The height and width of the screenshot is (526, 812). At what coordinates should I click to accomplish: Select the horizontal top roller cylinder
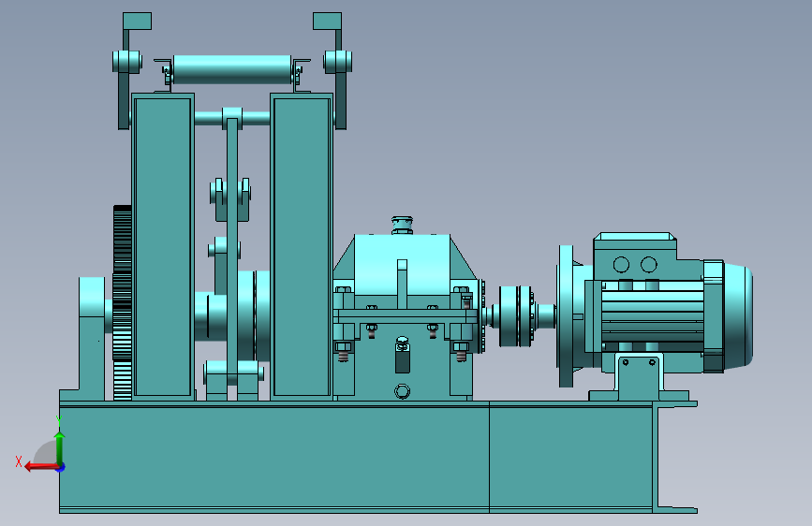point(232,69)
